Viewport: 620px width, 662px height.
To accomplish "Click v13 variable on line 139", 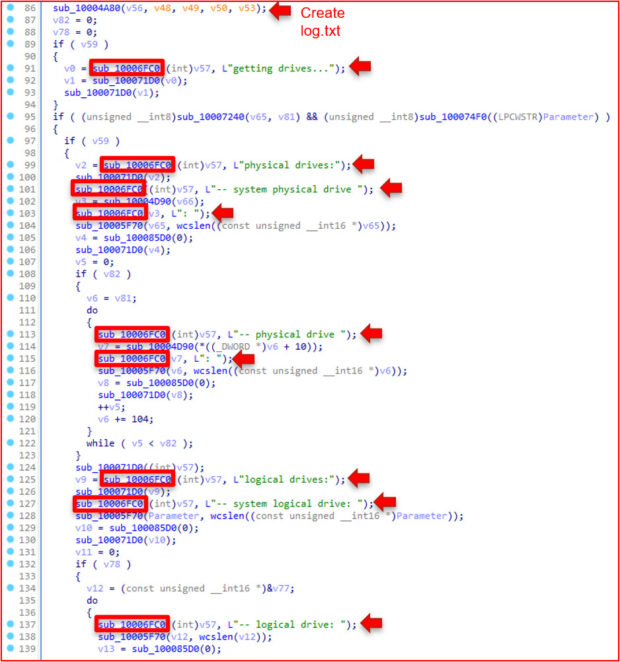I will (x=106, y=649).
